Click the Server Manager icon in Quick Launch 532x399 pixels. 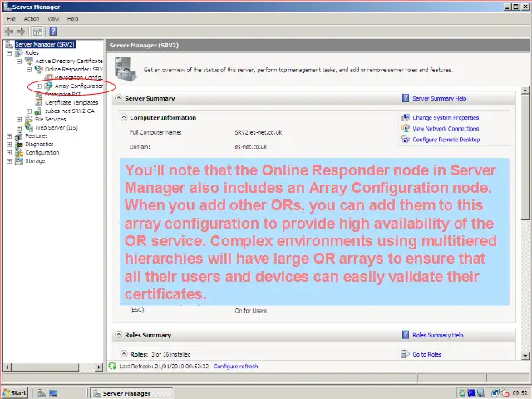coord(42,393)
